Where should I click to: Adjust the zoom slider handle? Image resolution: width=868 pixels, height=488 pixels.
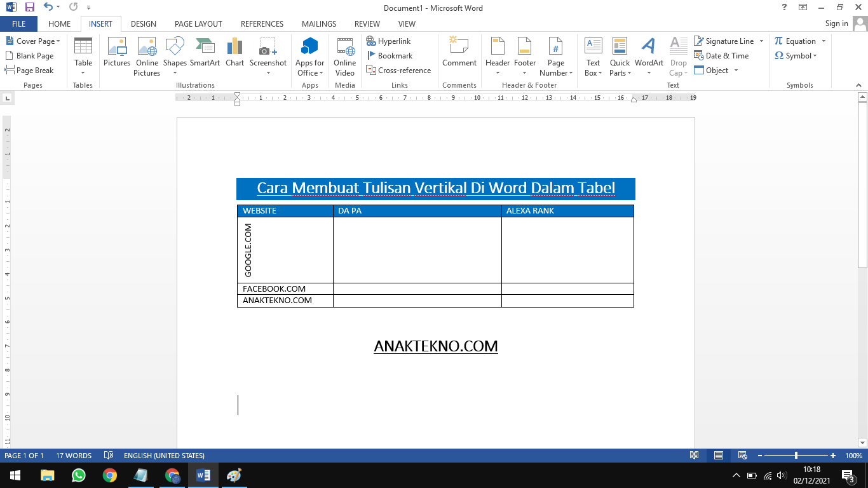(x=796, y=456)
